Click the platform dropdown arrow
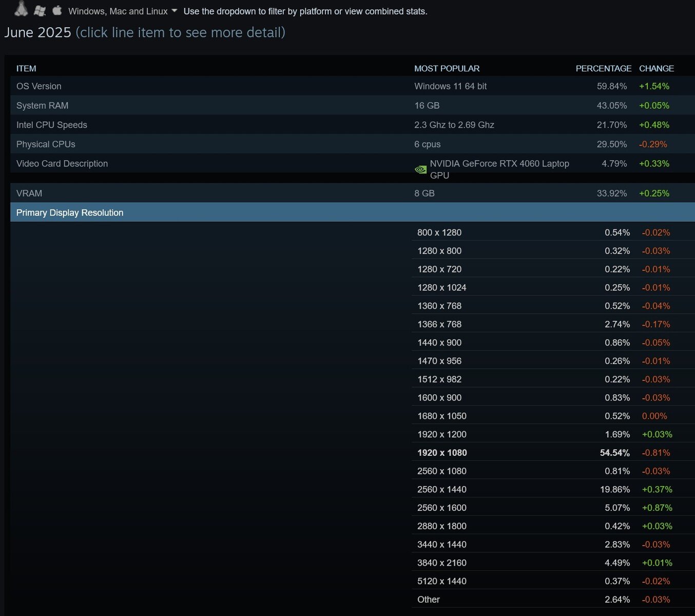695x616 pixels. tap(174, 11)
